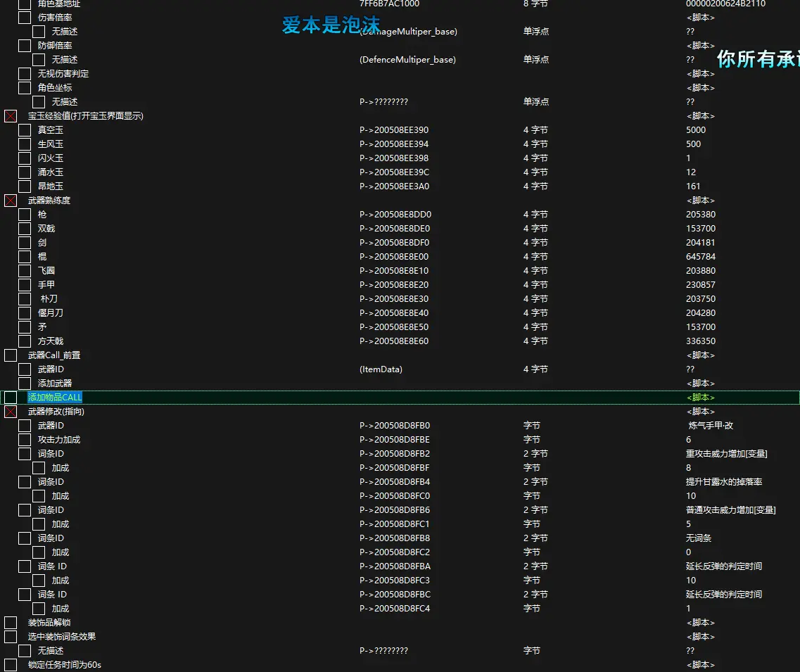Click the 提升甘露水的掉落率 value
The image size is (800, 672).
(x=724, y=482)
